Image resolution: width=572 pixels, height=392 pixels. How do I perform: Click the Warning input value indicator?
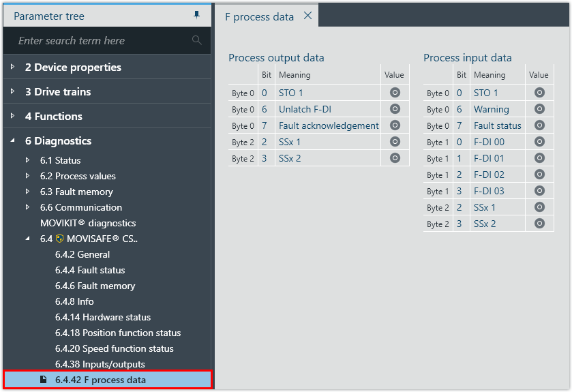[x=539, y=109]
